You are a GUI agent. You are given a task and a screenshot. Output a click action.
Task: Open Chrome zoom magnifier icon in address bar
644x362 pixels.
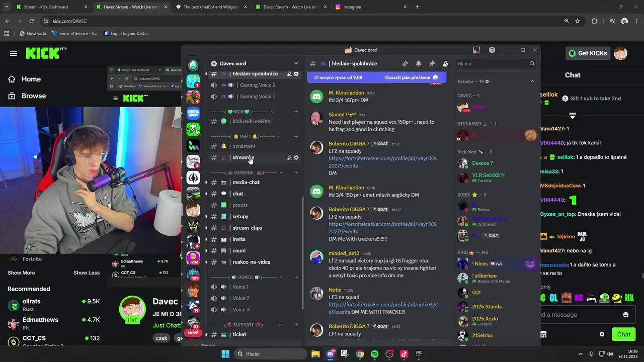pyautogui.click(x=567, y=21)
